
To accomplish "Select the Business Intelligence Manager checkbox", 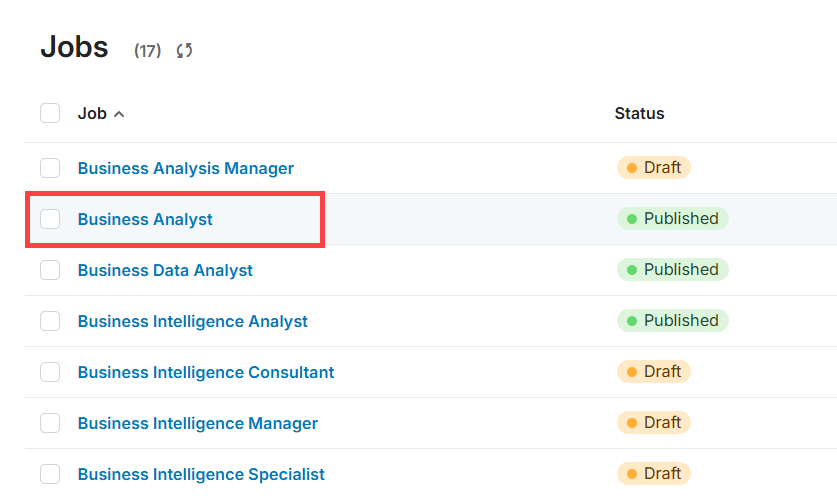I will pos(50,423).
